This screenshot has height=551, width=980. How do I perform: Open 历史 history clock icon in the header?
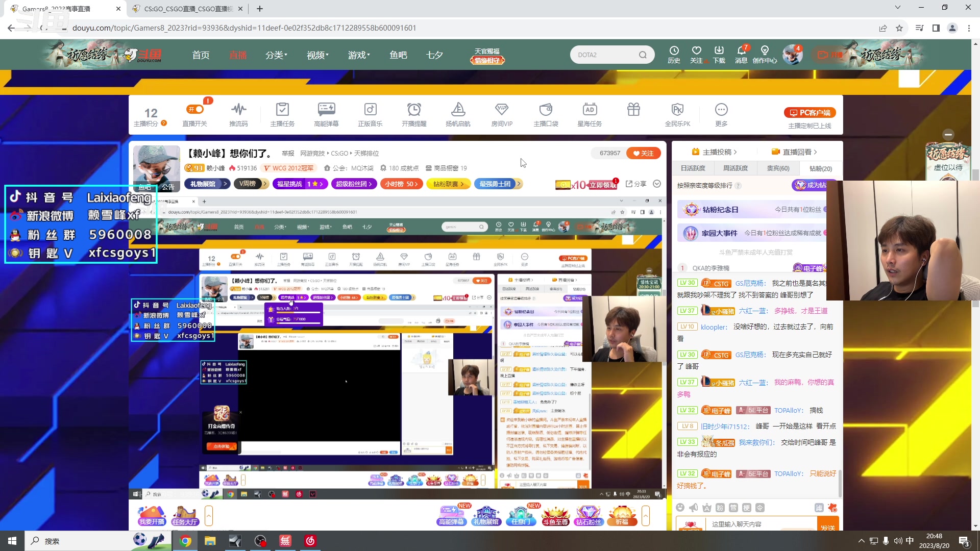[674, 54]
